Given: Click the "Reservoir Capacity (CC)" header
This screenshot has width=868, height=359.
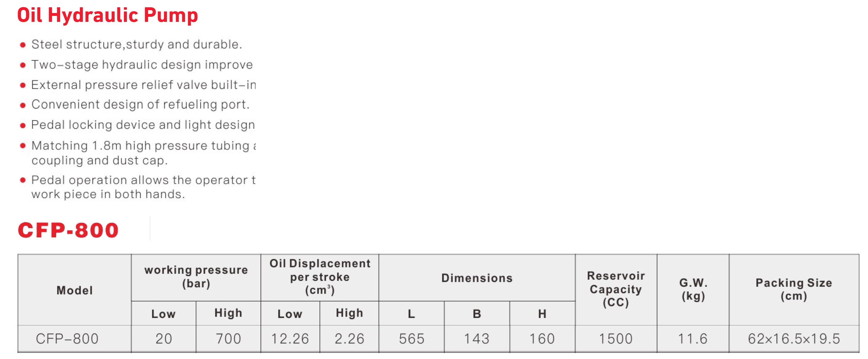Looking at the screenshot, I should click(616, 289).
